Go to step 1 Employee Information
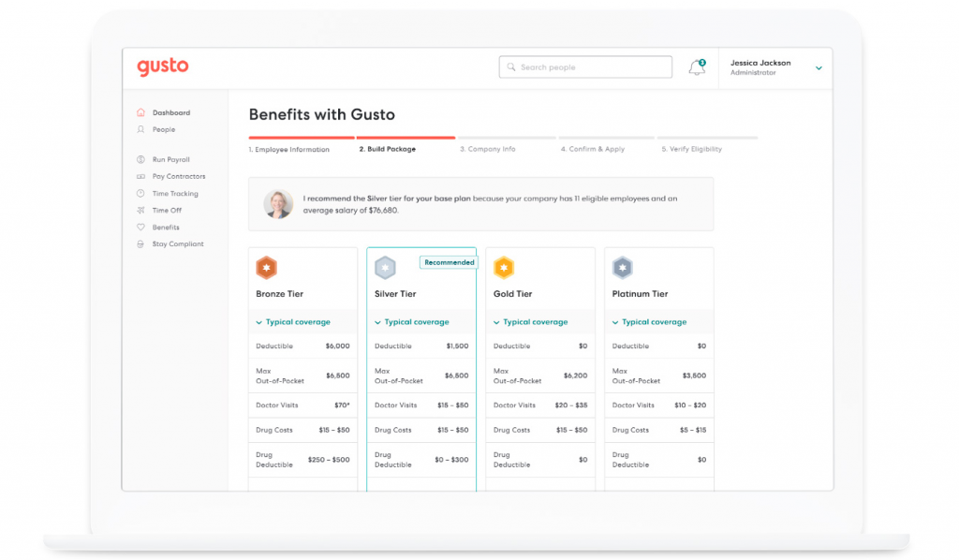959x560 pixels. point(289,150)
